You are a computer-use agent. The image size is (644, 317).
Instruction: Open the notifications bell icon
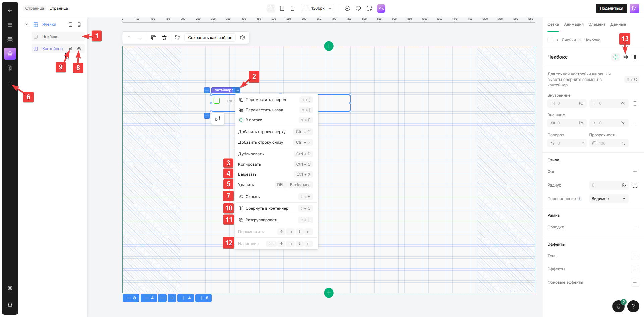tap(10, 305)
